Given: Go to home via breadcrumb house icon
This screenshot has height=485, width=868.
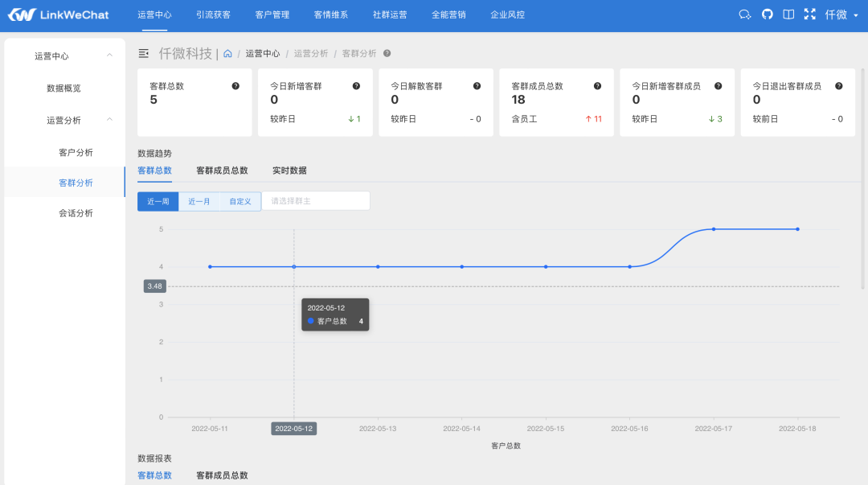Looking at the screenshot, I should coord(227,54).
